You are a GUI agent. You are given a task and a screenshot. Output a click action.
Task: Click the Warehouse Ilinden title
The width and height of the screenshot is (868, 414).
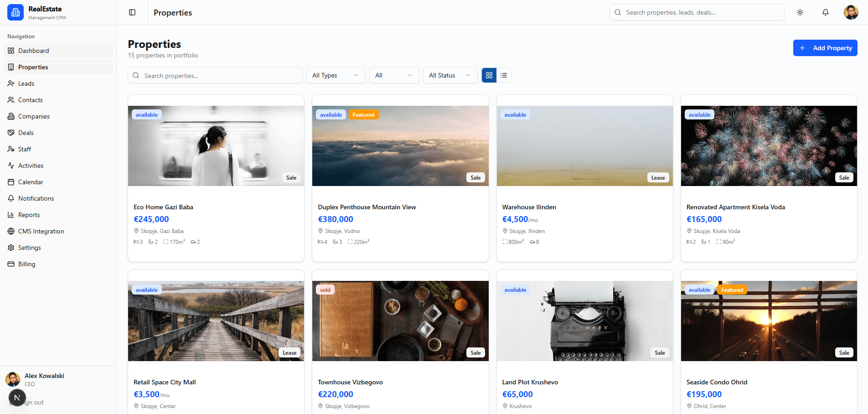[x=529, y=207]
